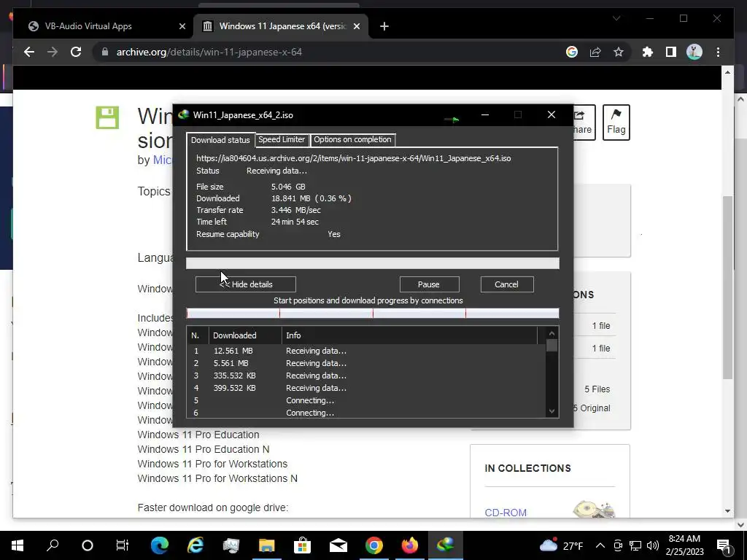
Task: Bookmark page with the star icon
Action: point(619,52)
